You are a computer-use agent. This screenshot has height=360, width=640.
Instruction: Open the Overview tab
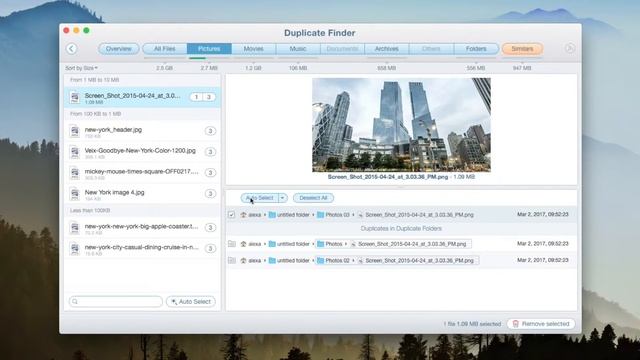tap(119, 49)
